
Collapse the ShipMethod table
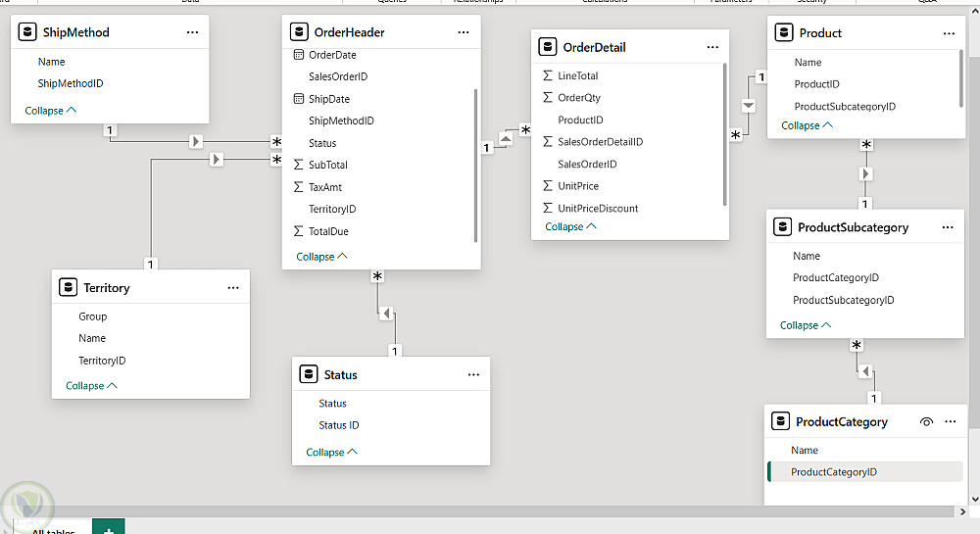point(51,111)
